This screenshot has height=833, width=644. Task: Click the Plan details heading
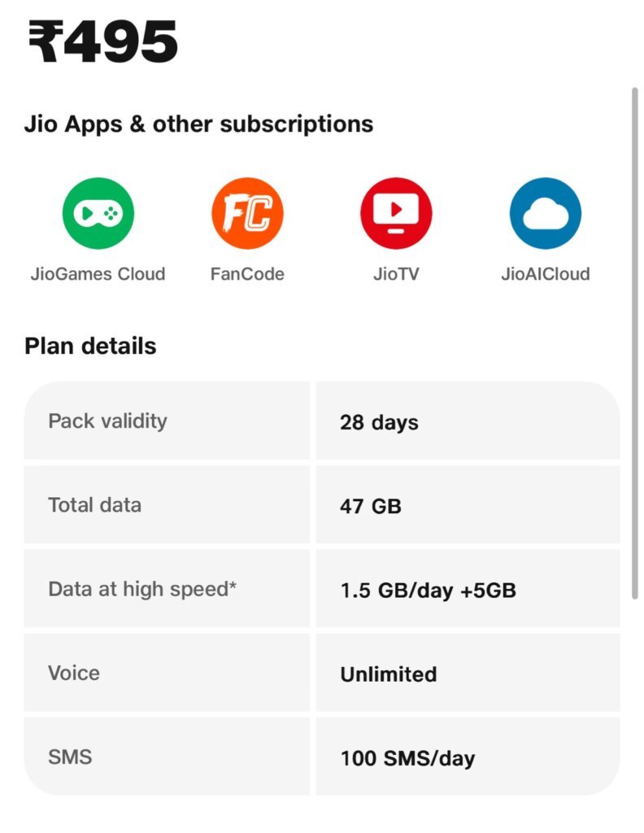(x=90, y=346)
